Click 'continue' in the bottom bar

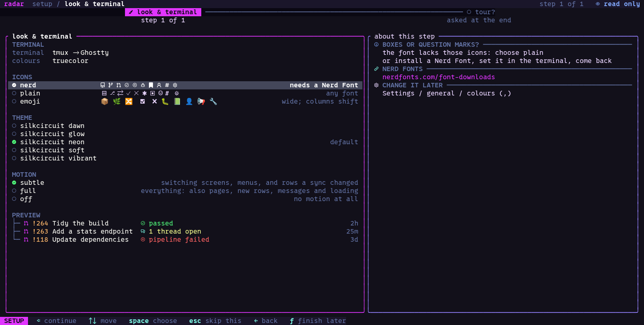pos(60,321)
